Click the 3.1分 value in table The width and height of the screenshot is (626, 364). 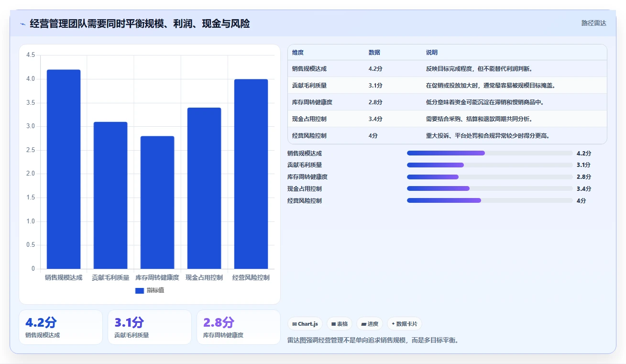(x=375, y=86)
